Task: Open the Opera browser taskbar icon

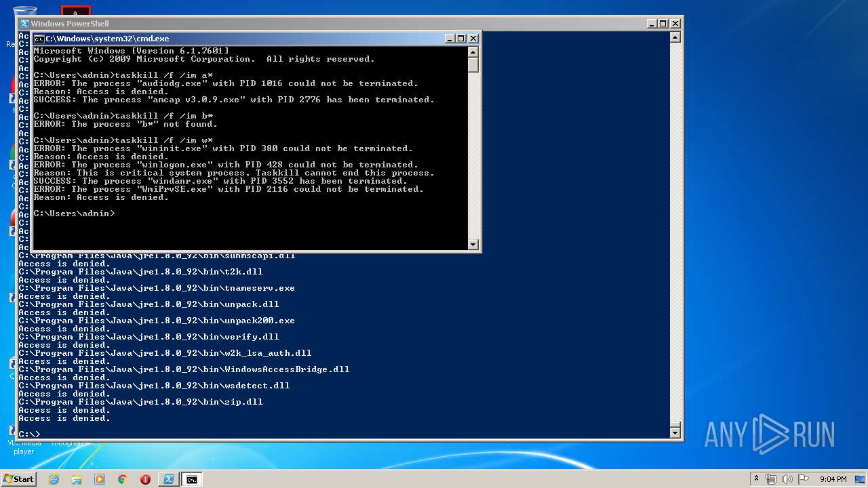Action: (145, 479)
